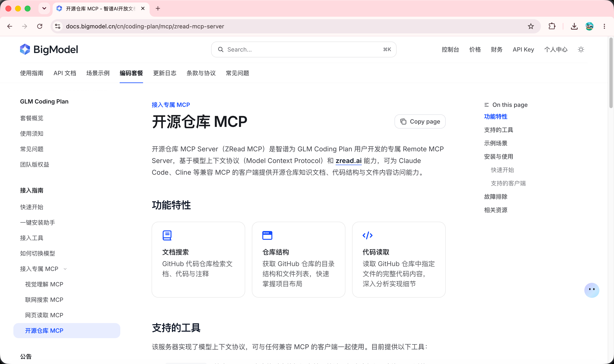The image size is (614, 364).
Task: Jump to 安装与使用 in On this page
Action: click(x=499, y=157)
